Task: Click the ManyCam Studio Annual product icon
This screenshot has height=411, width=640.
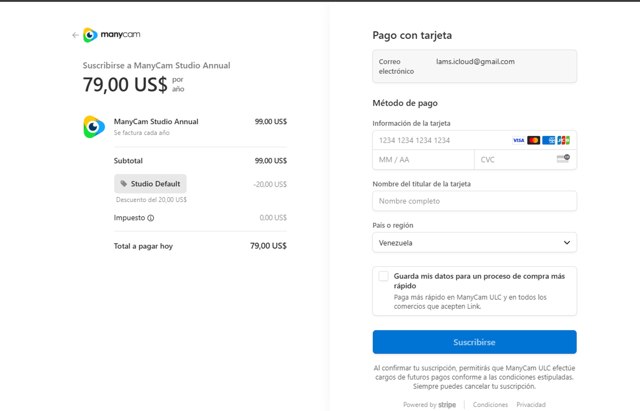Action: point(94,127)
